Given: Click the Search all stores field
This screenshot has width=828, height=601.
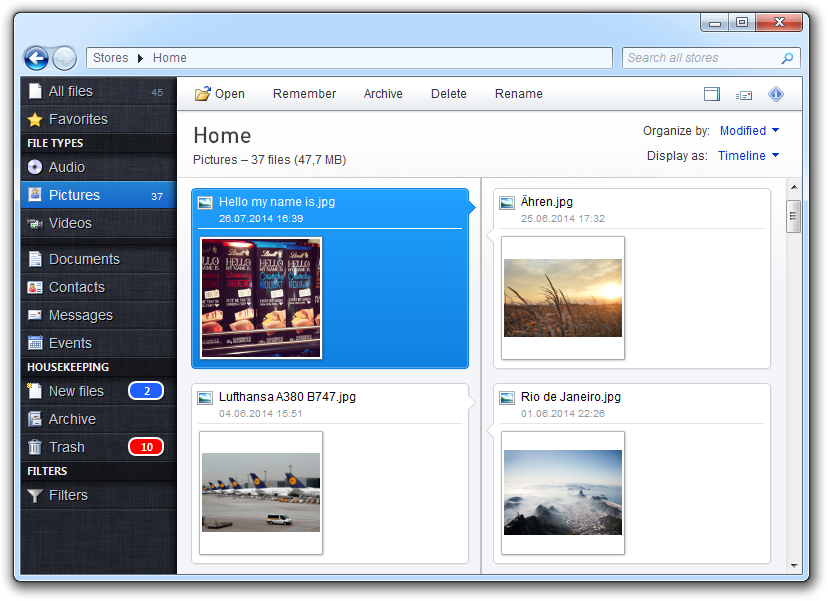Looking at the screenshot, I should click(x=700, y=58).
